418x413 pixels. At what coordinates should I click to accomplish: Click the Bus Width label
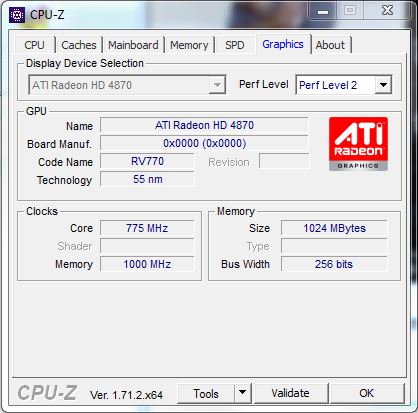[x=245, y=264]
